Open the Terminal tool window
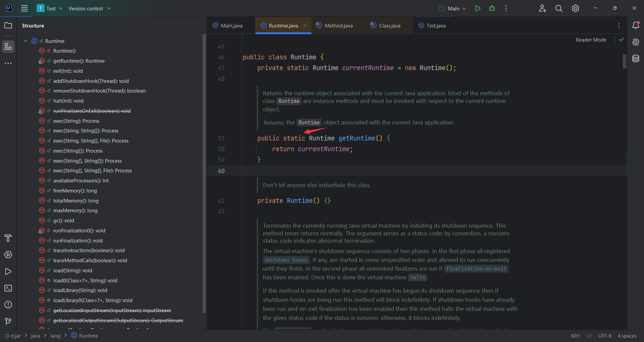The width and height of the screenshot is (644, 342). point(8,288)
